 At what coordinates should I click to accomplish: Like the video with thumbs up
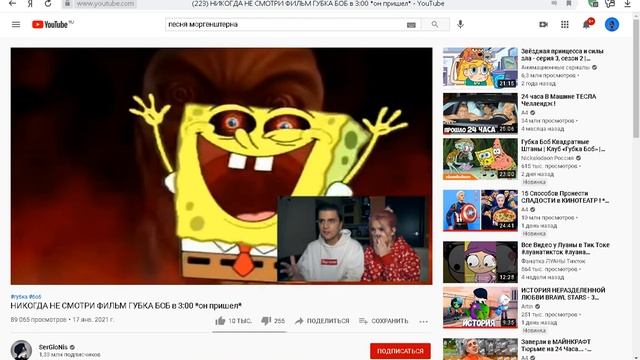coord(220,321)
